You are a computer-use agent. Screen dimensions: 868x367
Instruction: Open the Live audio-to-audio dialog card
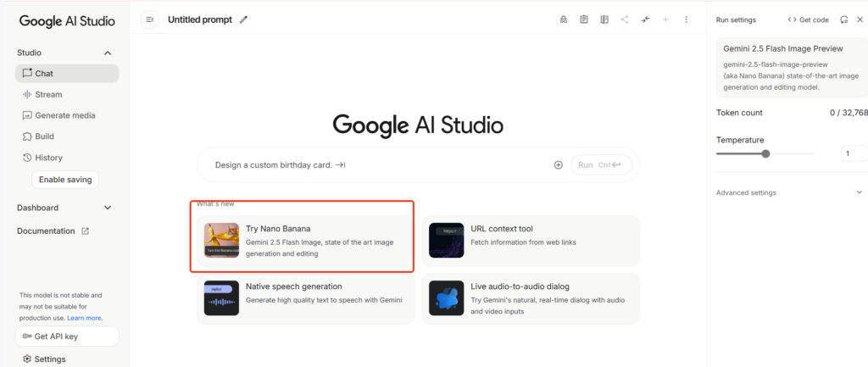531,298
